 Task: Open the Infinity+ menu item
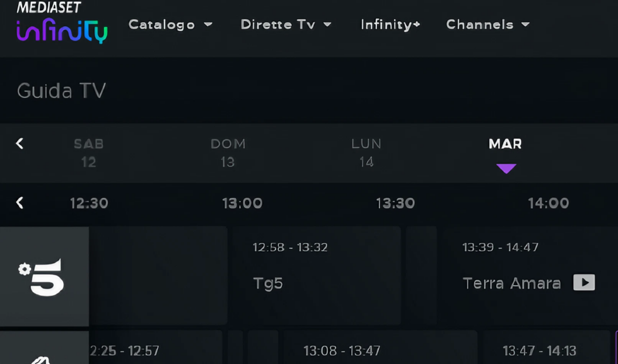(390, 25)
